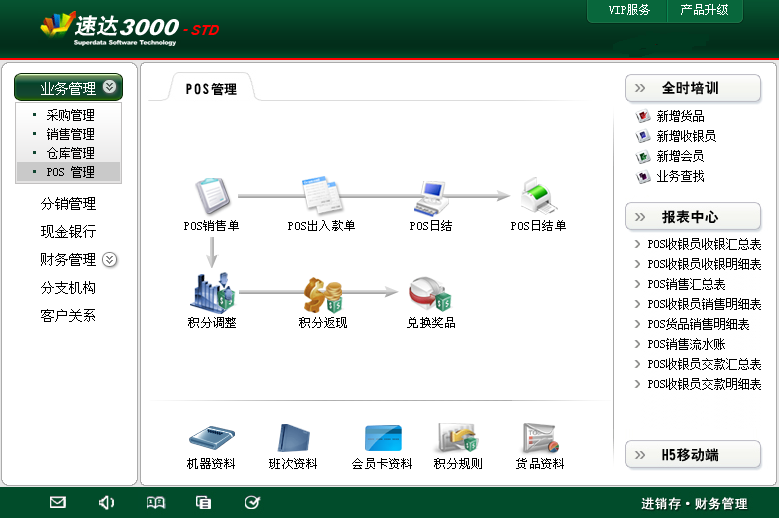The width and height of the screenshot is (779, 518).
Task: Open the POS日结 computer icon
Action: pos(431,197)
